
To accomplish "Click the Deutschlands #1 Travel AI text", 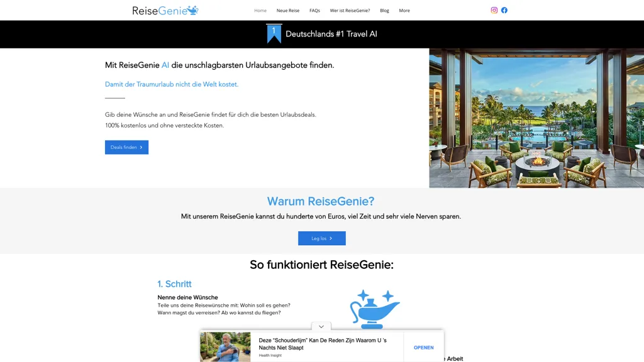I will 331,34.
